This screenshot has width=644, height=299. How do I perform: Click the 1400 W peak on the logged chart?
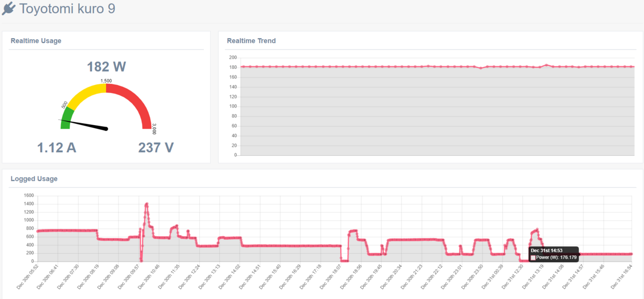(x=146, y=204)
